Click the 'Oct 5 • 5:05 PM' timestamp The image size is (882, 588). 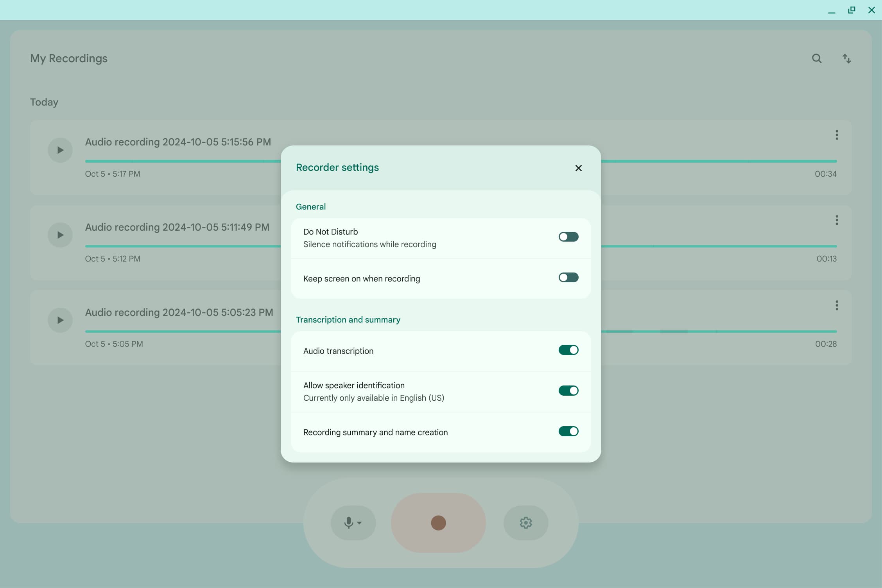pyautogui.click(x=114, y=344)
